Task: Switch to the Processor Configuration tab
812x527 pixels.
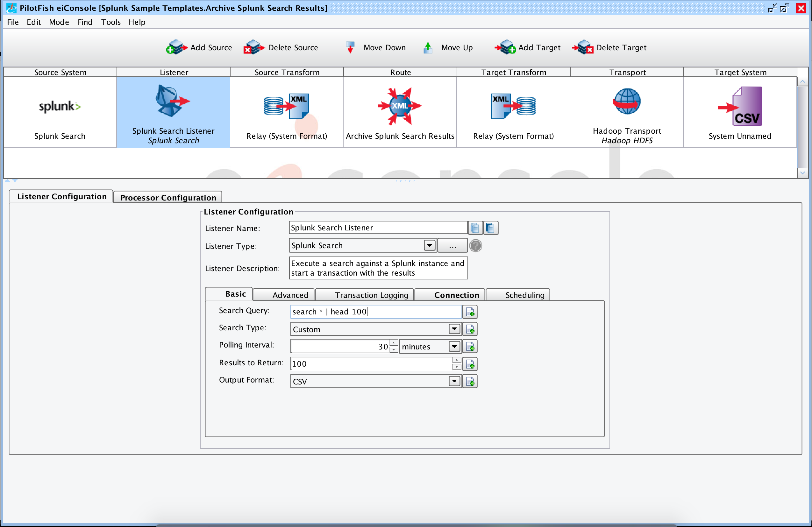Action: coord(168,198)
